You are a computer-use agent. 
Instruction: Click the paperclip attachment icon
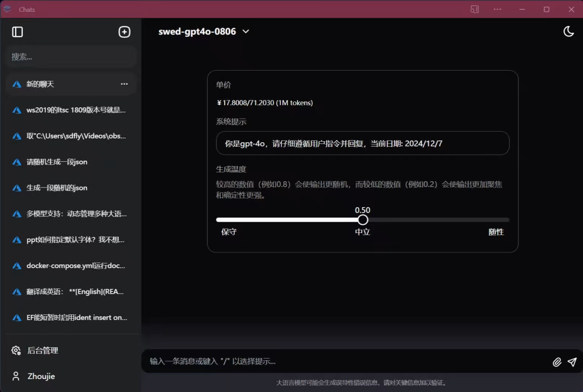click(557, 362)
